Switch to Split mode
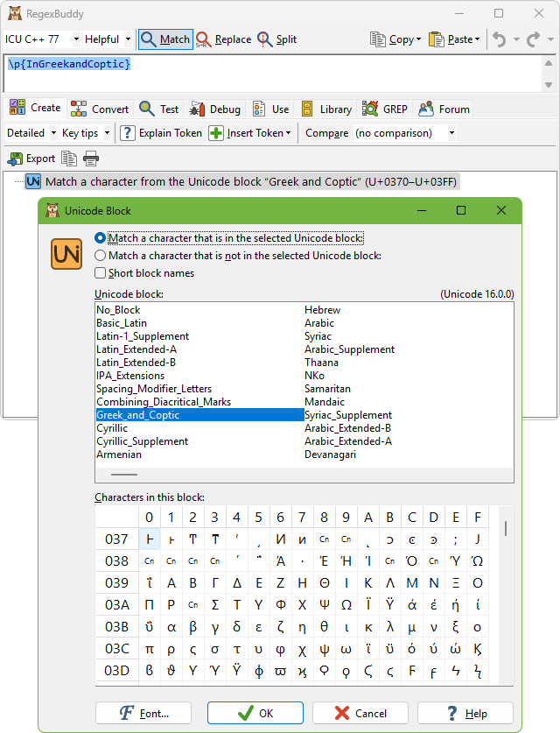This screenshot has width=560, height=733. 277,39
